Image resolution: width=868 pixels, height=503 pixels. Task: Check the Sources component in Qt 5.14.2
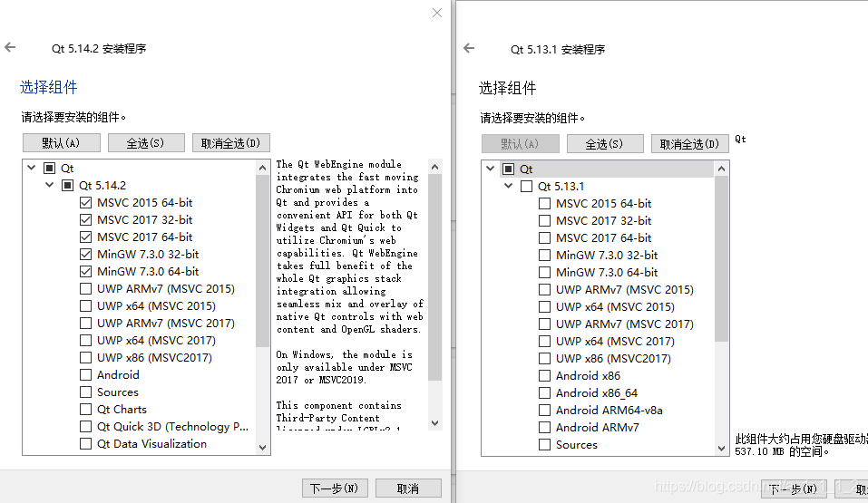coord(85,392)
